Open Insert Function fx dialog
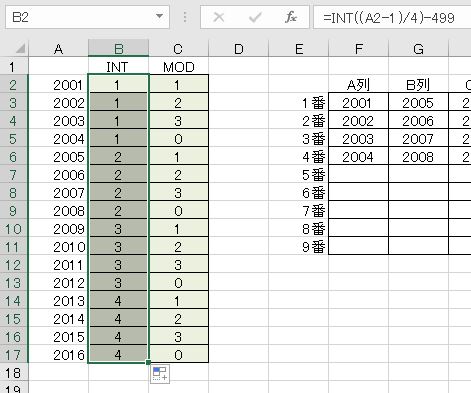Viewport: 471px width, 393px height. (x=291, y=17)
